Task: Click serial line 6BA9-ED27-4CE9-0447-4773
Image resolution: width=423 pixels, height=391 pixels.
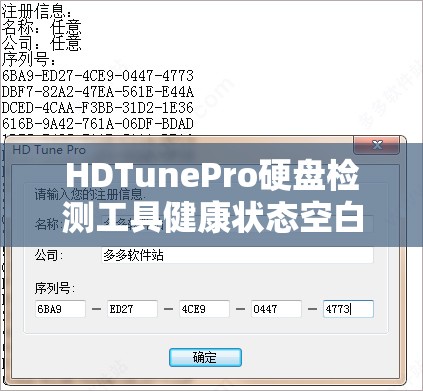Action: click(98, 76)
